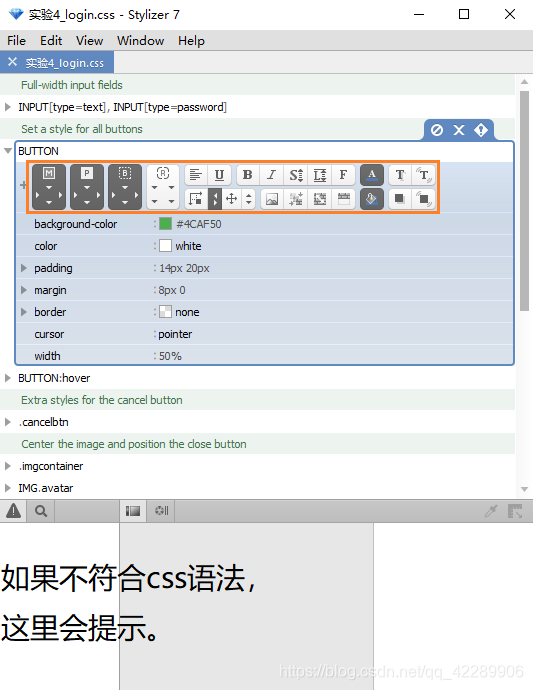Expand the .imgcontainer rule
This screenshot has height=690, width=533.
(x=7, y=466)
